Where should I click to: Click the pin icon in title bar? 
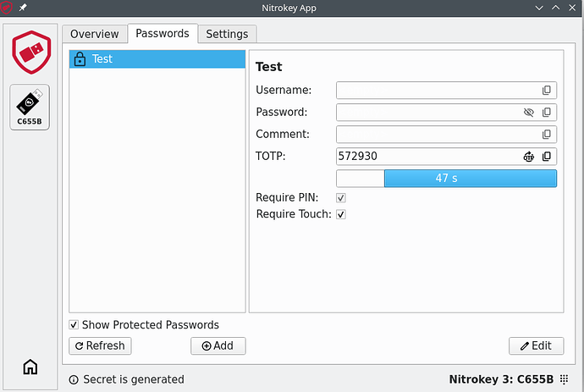point(23,8)
